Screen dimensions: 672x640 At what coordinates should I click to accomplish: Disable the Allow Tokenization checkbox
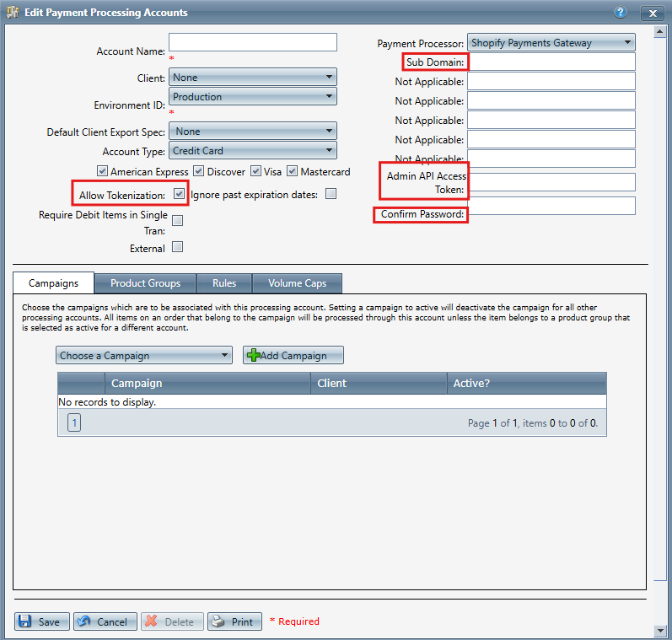pos(179,194)
